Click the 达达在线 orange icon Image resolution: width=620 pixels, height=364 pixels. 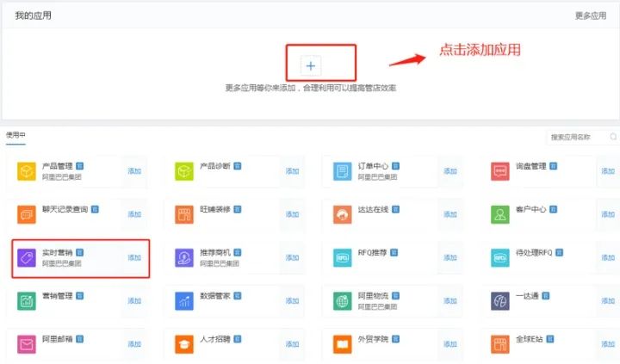click(x=342, y=214)
